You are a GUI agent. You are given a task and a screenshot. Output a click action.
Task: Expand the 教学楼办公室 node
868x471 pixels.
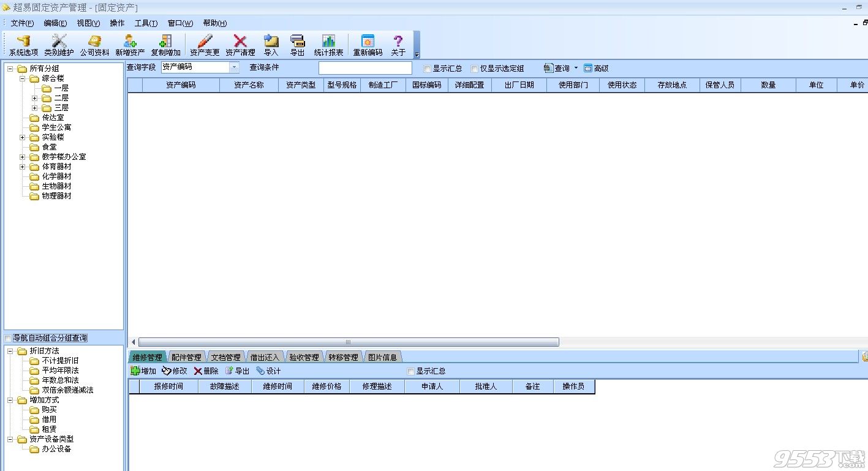23,156
